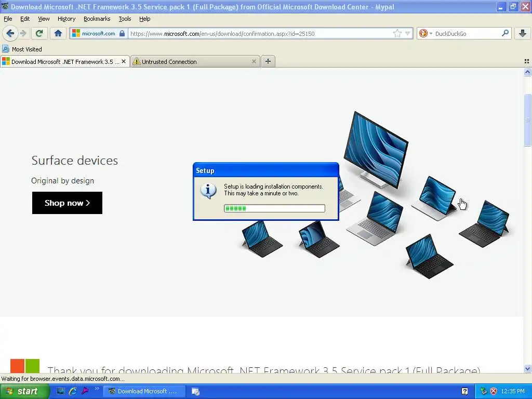Click the help question mark tray icon
This screenshot has width=532, height=399.
coord(465,391)
